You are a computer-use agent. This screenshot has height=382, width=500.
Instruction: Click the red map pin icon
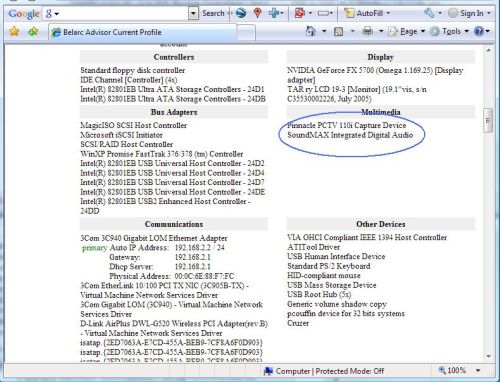(x=257, y=13)
